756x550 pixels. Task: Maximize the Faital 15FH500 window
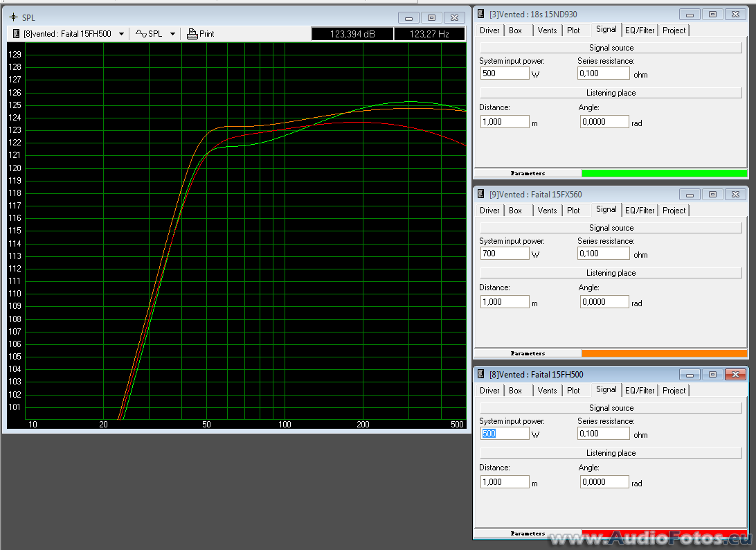tap(712, 374)
